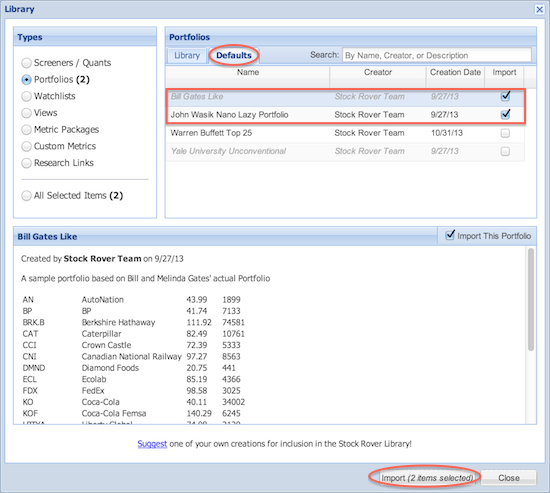Uncheck import for Bill Gates Like
The image size is (550, 493).
coord(505,96)
